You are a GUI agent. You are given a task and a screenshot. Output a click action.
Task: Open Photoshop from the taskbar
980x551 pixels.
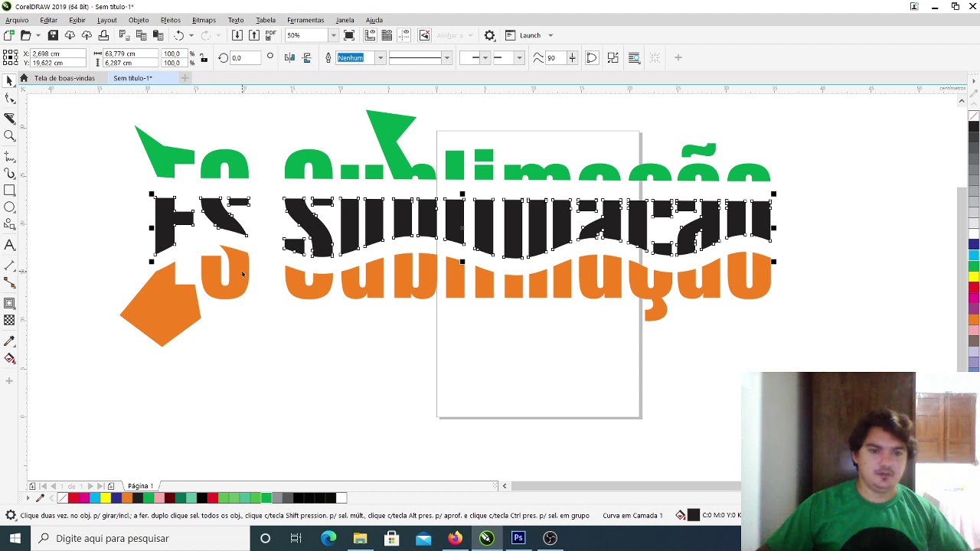click(518, 538)
